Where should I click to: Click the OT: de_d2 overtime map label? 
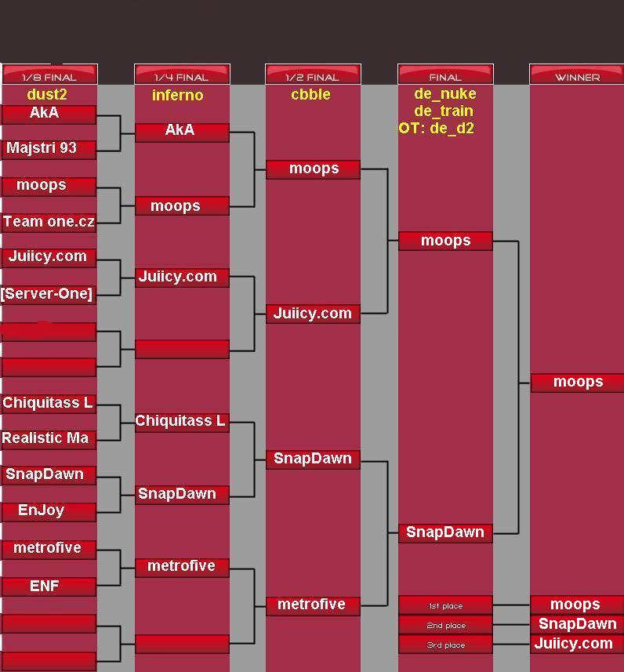click(437, 128)
